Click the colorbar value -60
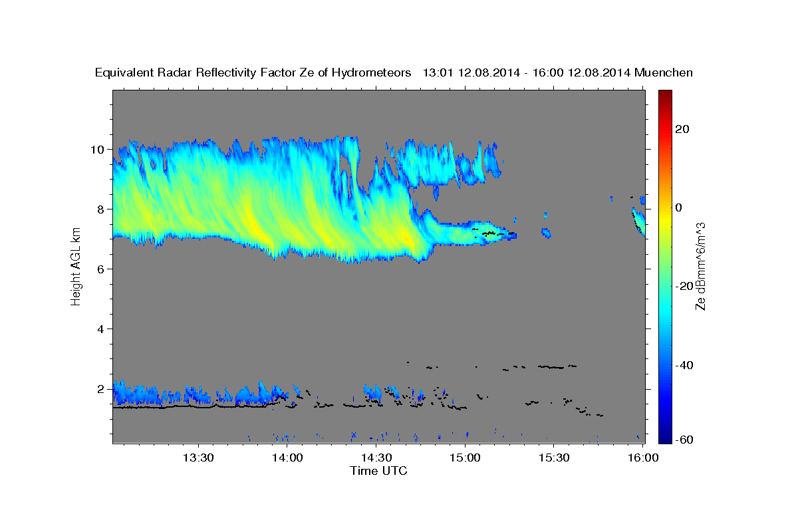The width and height of the screenshot is (798, 532). point(686,439)
